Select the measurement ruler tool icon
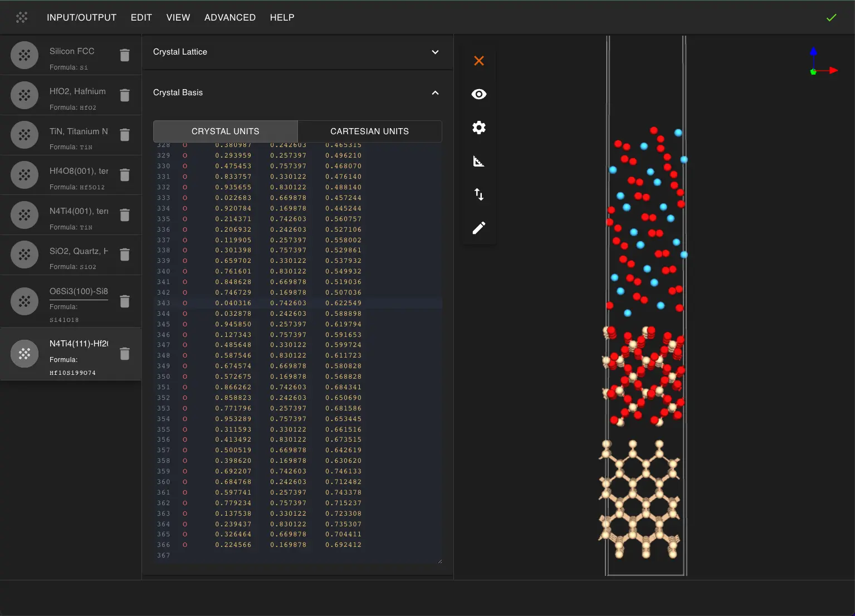Image resolution: width=855 pixels, height=616 pixels. [478, 162]
